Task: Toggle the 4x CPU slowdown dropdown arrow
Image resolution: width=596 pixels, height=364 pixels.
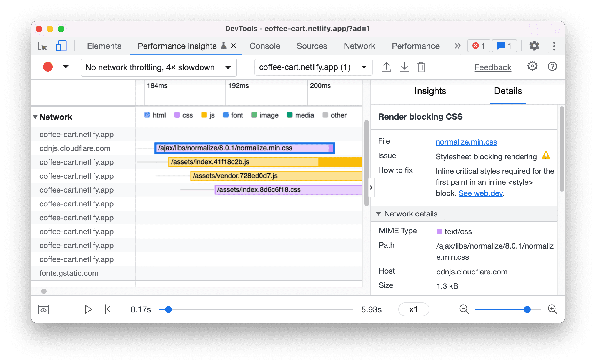Action: (x=230, y=67)
